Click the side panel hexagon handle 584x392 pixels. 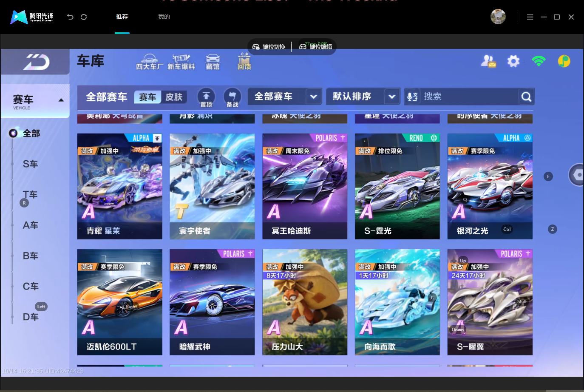pos(577,175)
